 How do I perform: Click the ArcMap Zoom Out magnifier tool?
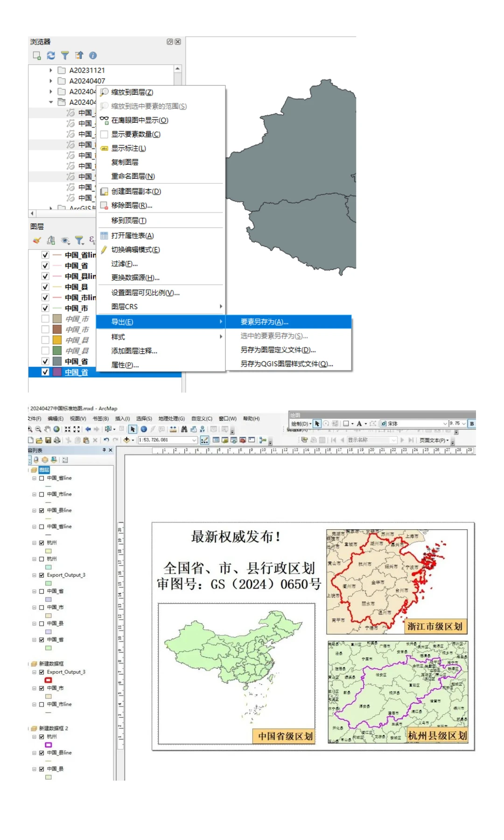(x=38, y=429)
